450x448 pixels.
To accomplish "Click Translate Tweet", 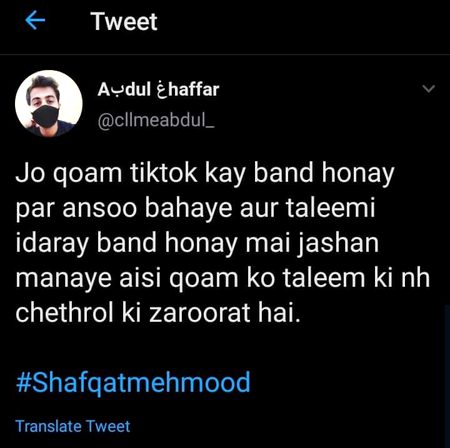I will click(x=73, y=426).
